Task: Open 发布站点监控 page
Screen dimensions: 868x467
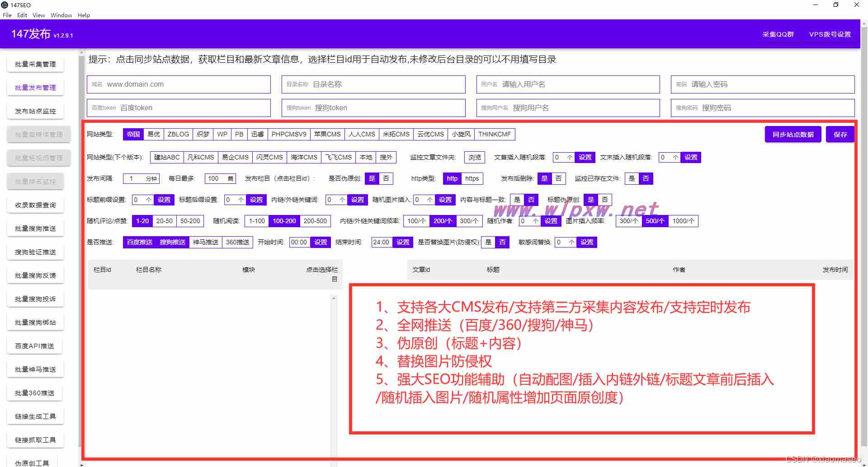Action: (x=35, y=111)
